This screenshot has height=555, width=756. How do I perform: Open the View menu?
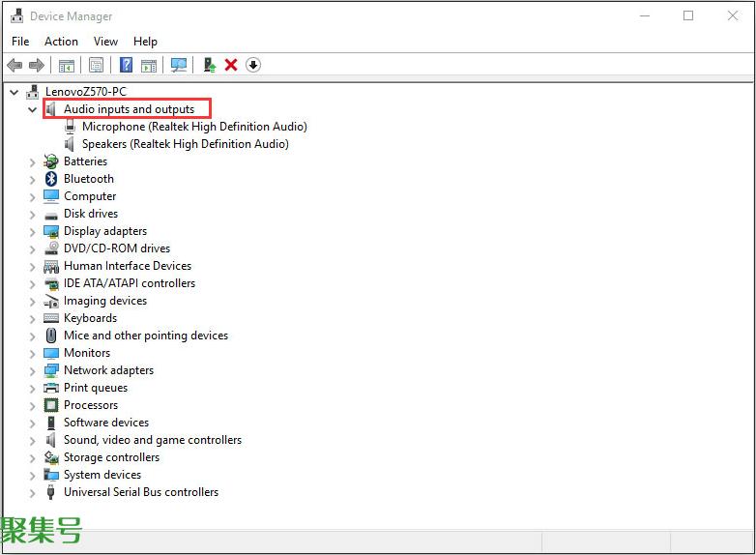click(105, 42)
